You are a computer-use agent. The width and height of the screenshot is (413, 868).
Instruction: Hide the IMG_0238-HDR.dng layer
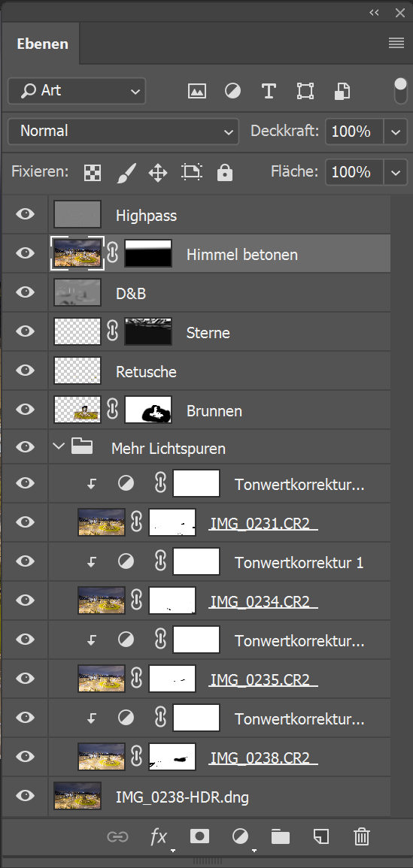click(25, 796)
